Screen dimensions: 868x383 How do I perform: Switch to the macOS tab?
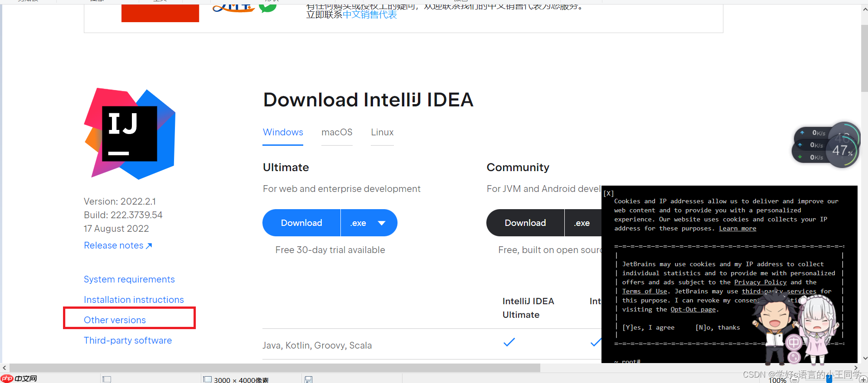[x=337, y=132]
